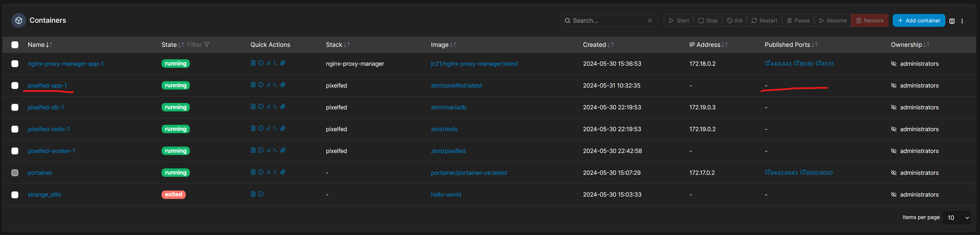Sort the table by Ownership column
Screen dimensions: 980x235
(910, 45)
